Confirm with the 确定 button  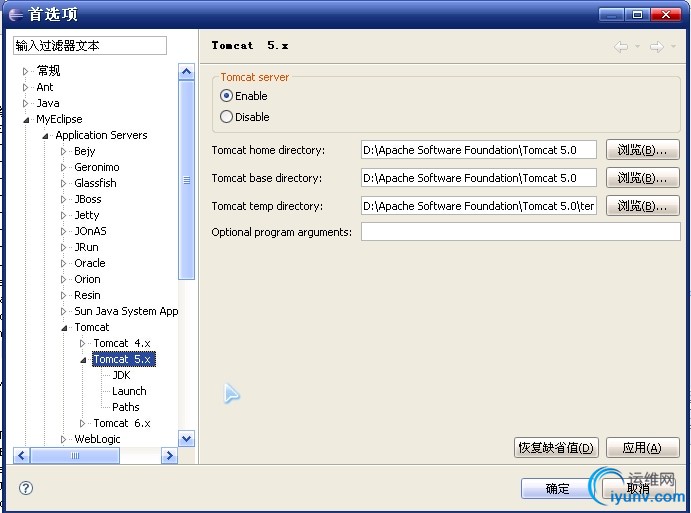coord(557,489)
